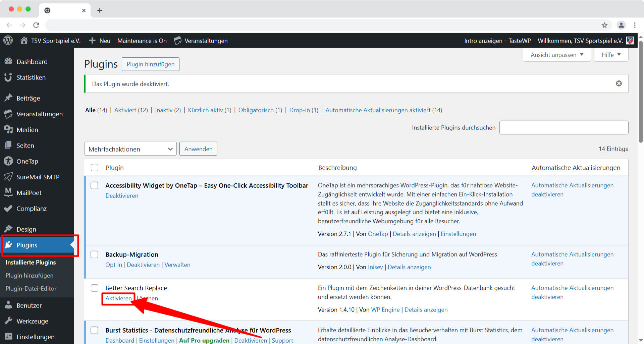Open Verwalten for Backup-Migration
The width and height of the screenshot is (644, 344).
pyautogui.click(x=177, y=265)
